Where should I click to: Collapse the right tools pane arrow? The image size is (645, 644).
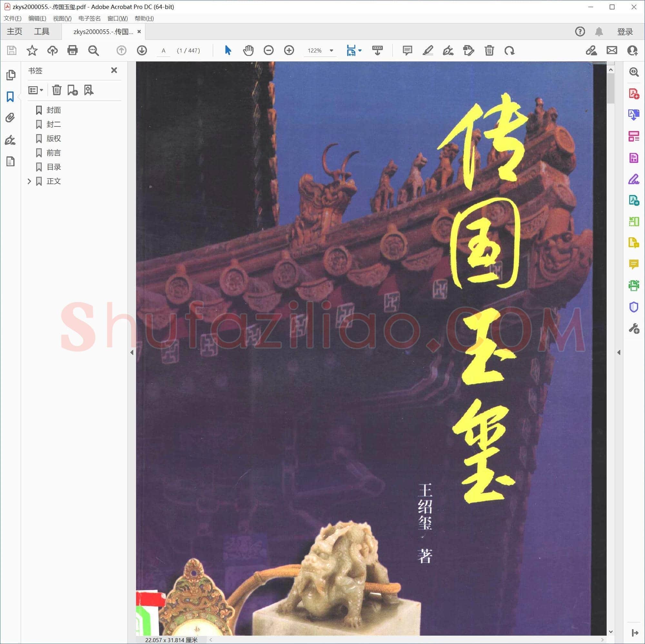coord(619,352)
